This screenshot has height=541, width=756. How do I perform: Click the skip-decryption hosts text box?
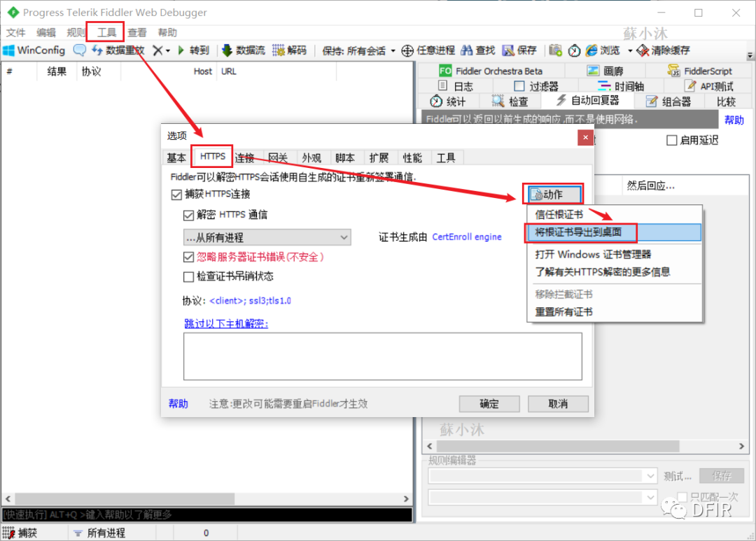tap(382, 356)
